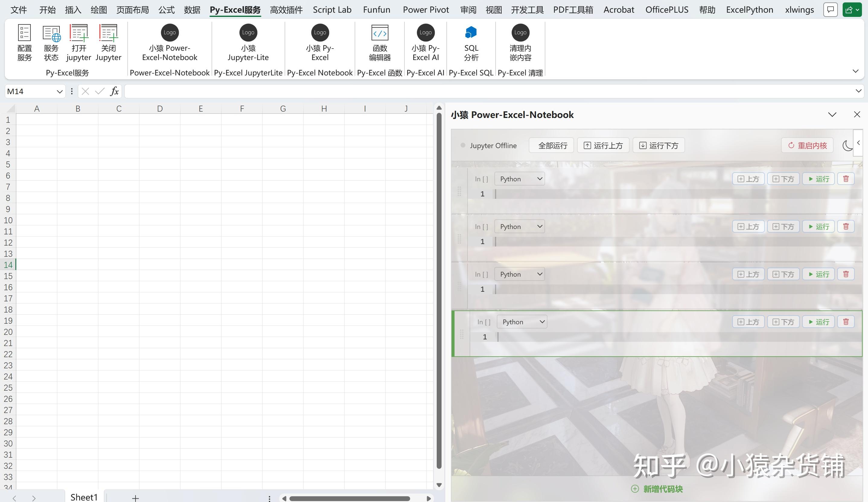Delete the first code cell with trash icon

(846, 179)
